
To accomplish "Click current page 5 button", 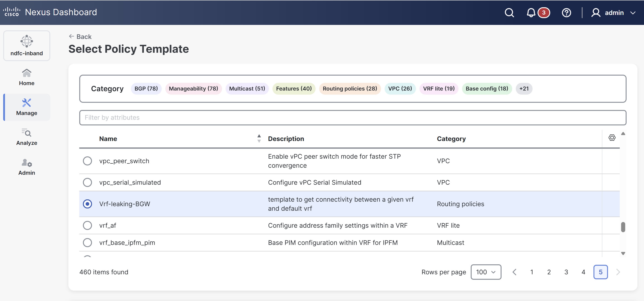I will 601,272.
